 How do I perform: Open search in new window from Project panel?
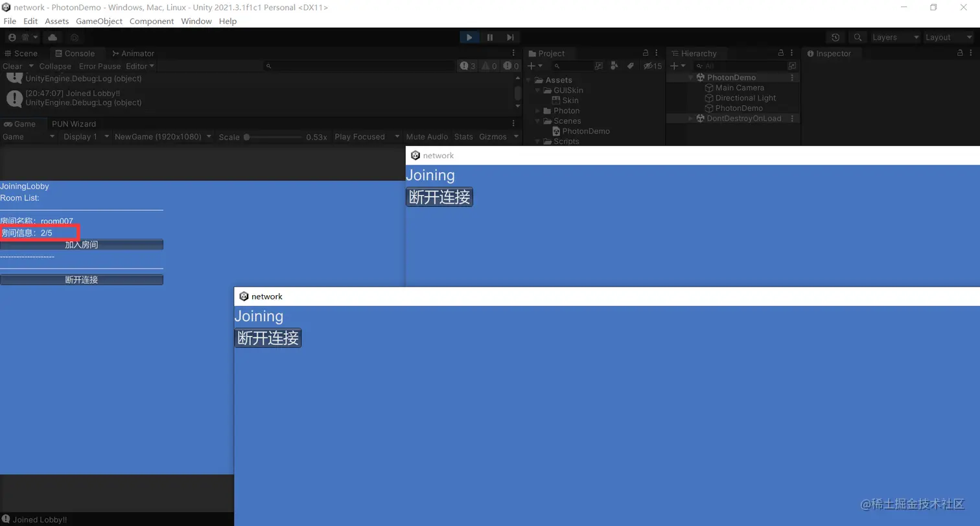(599, 66)
